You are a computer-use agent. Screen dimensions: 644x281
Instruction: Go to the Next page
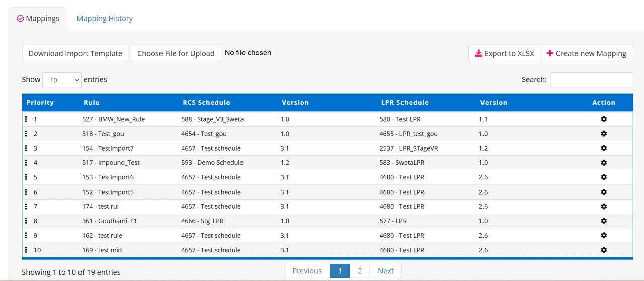point(386,271)
